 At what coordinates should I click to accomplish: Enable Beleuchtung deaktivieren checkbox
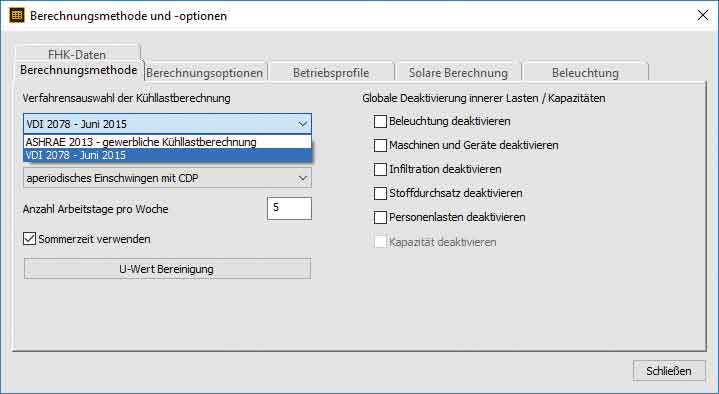coord(380,122)
